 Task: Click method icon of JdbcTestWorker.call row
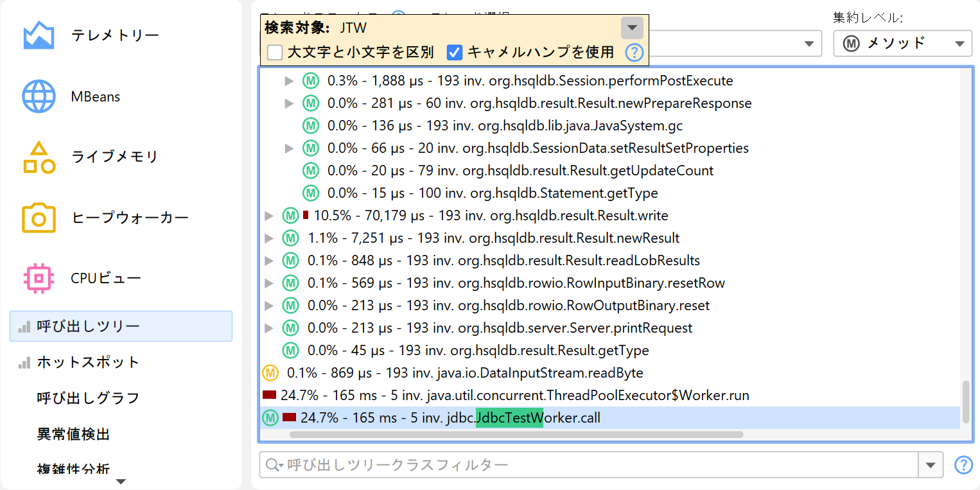[x=270, y=418]
